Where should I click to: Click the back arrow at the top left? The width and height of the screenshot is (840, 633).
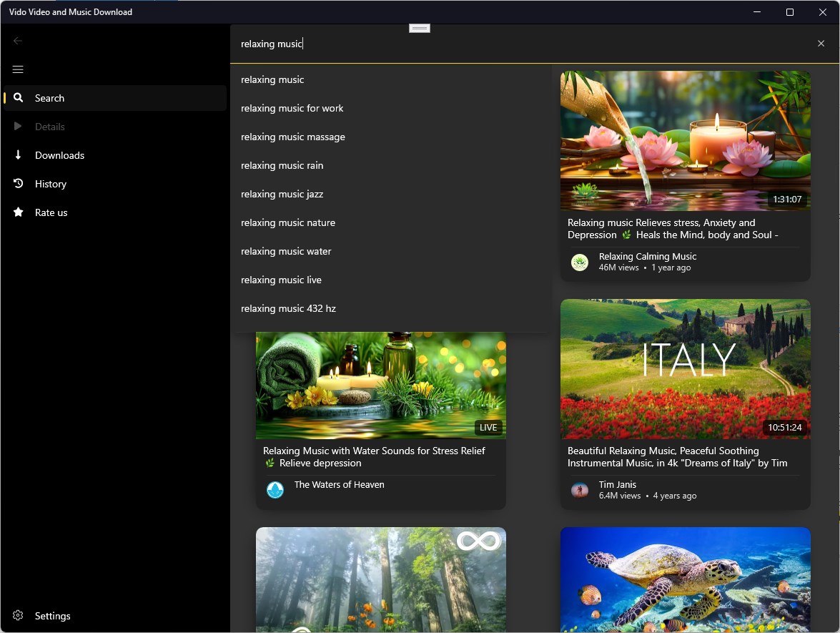click(18, 41)
